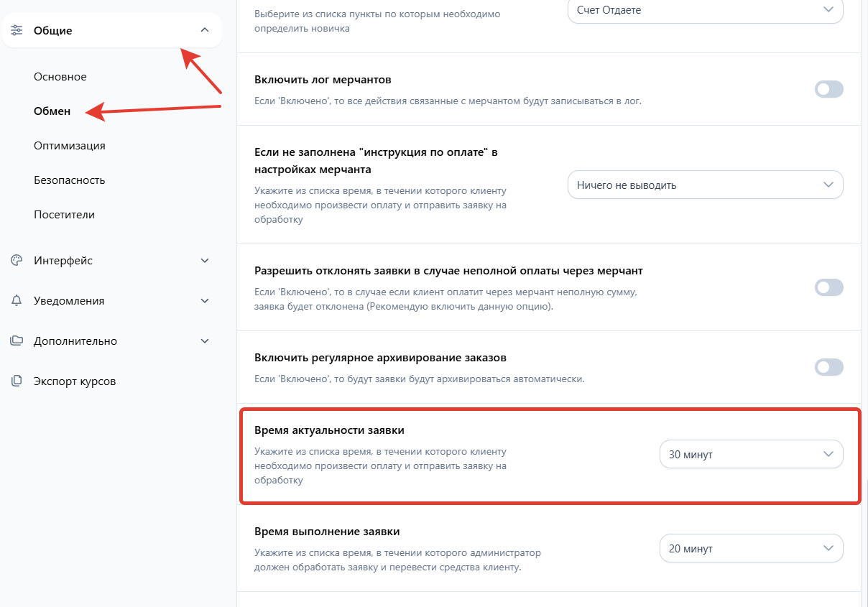Open the Ничего не выводить dropdown
The image size is (868, 607).
pos(705,185)
